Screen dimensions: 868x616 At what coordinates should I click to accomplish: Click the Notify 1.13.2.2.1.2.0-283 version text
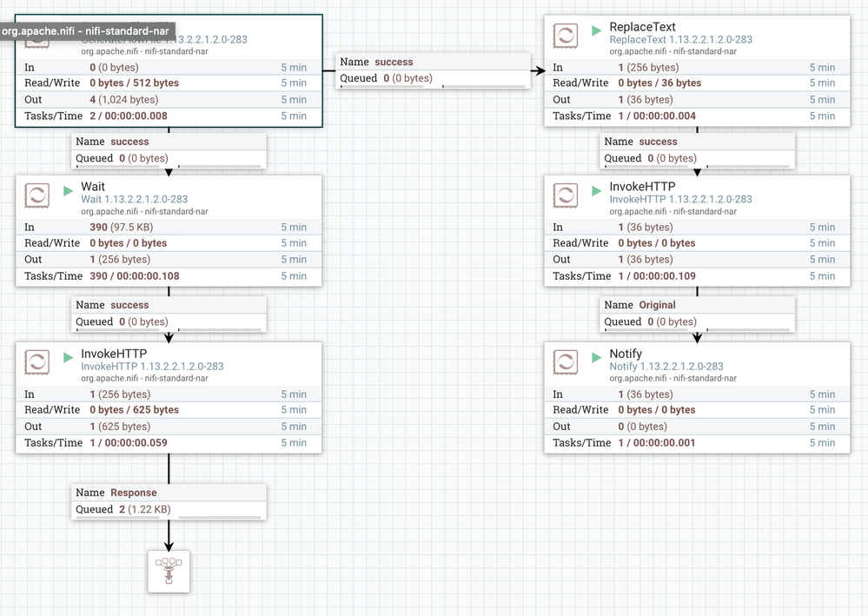click(666, 367)
